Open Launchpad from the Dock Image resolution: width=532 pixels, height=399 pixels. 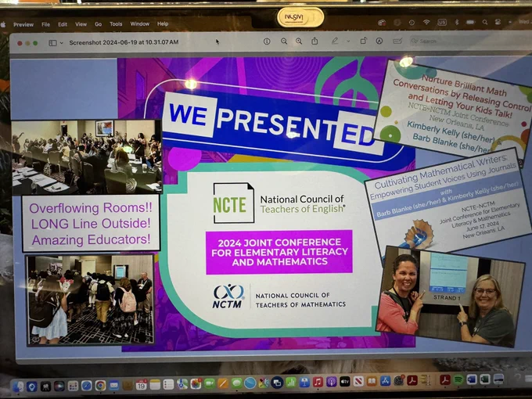[73, 386]
